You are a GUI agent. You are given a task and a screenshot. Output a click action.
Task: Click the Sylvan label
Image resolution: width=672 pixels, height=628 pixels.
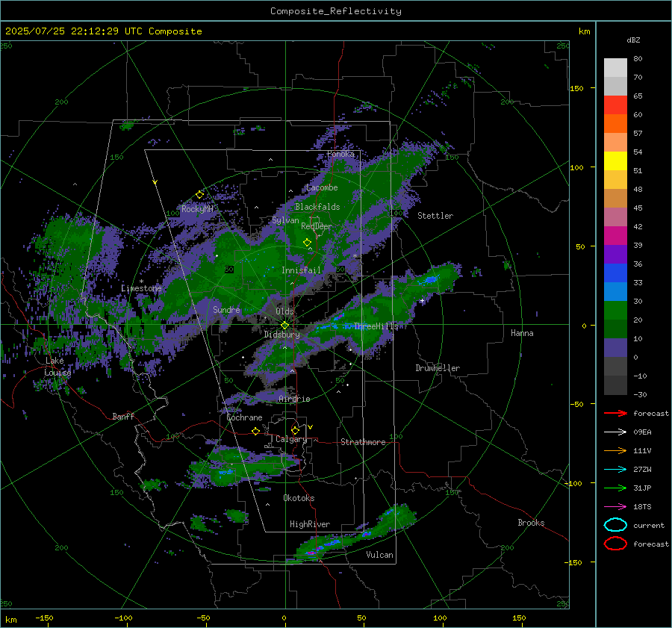[x=285, y=220]
